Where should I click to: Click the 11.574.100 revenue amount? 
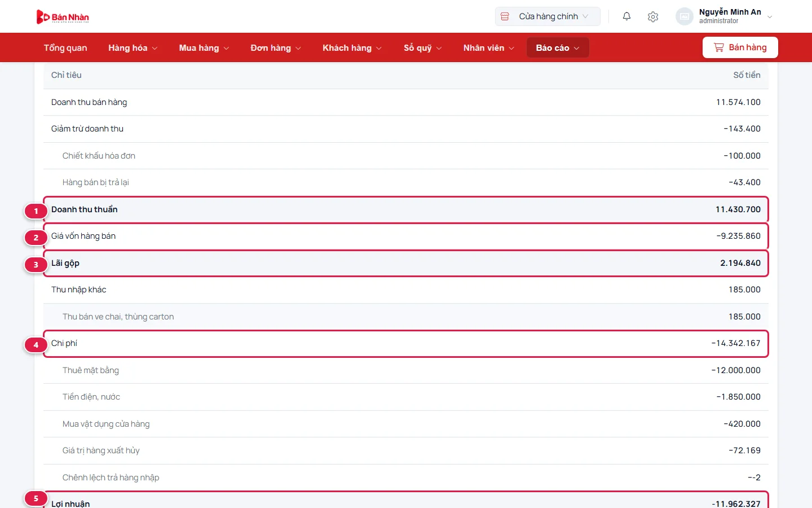738,102
